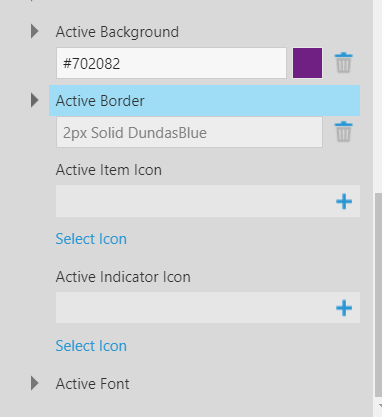Remove the Active Border setting with trash icon

(343, 132)
